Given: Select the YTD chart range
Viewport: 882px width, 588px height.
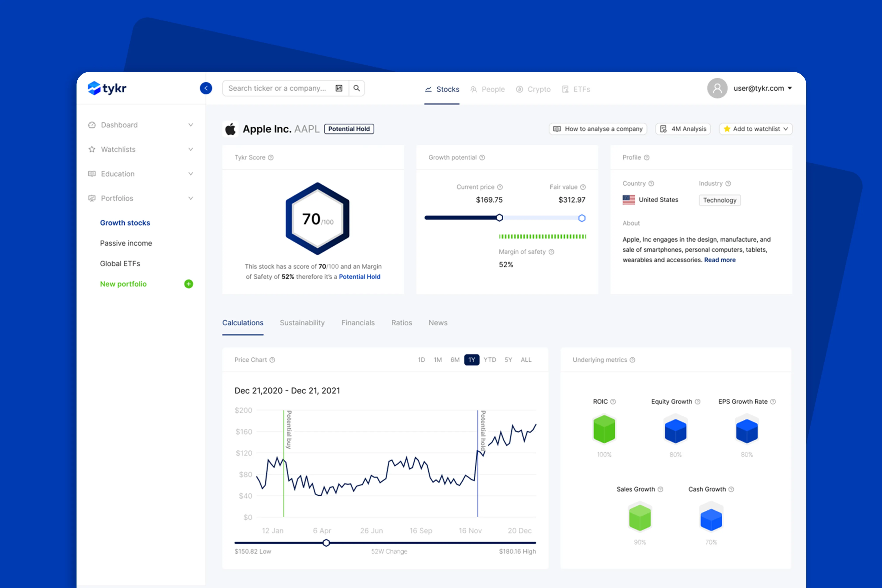Looking at the screenshot, I should (x=490, y=360).
